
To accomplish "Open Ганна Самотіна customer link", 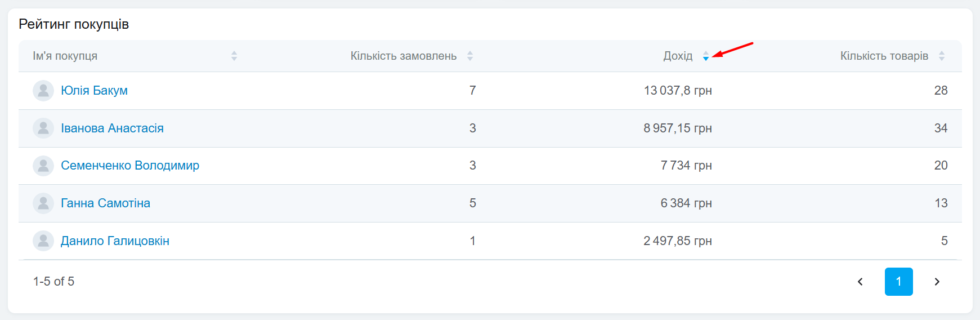I will click(x=105, y=203).
